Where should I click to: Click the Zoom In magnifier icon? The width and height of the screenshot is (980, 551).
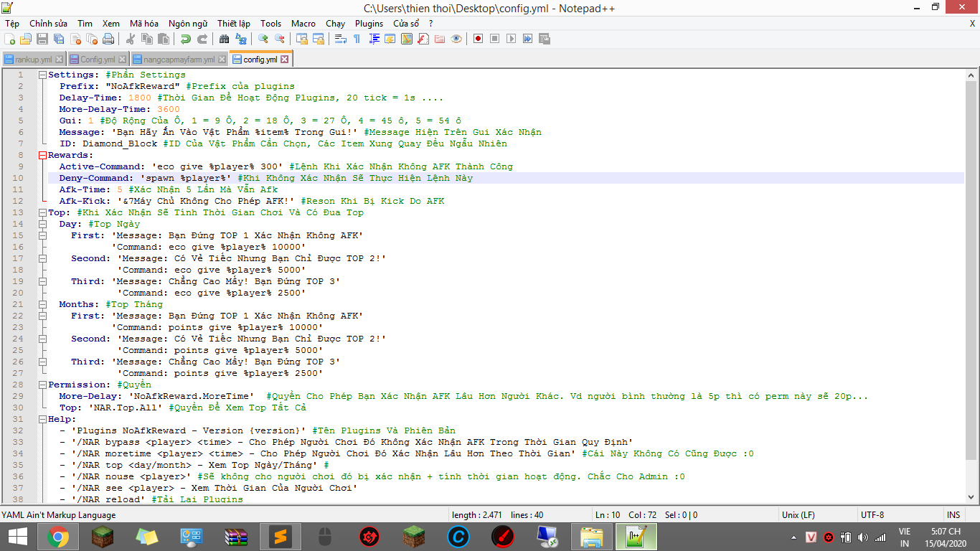[x=263, y=39]
